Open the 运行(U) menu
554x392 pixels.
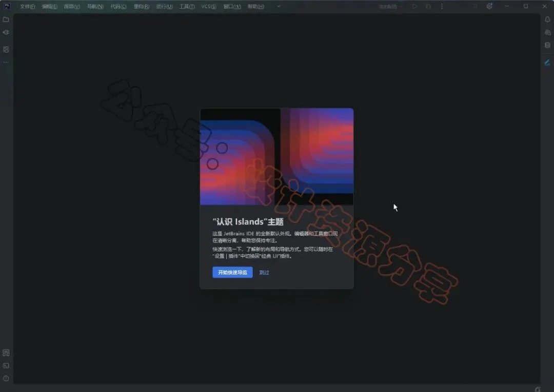[x=164, y=7]
